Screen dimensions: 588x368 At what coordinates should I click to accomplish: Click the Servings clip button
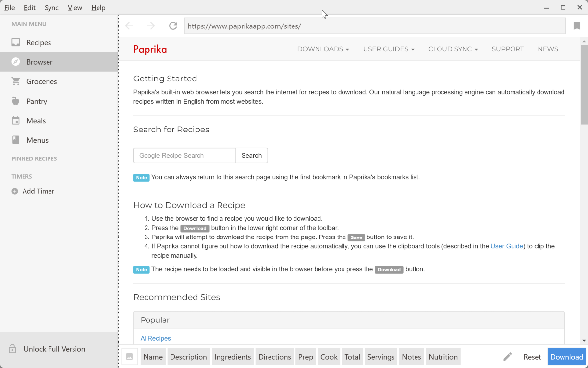381,357
